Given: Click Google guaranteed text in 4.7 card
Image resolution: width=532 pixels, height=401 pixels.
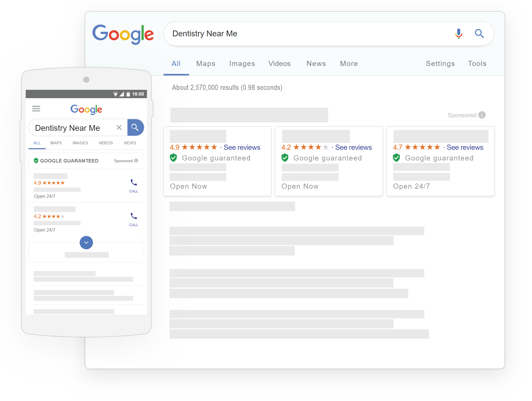Looking at the screenshot, I should coord(439,158).
